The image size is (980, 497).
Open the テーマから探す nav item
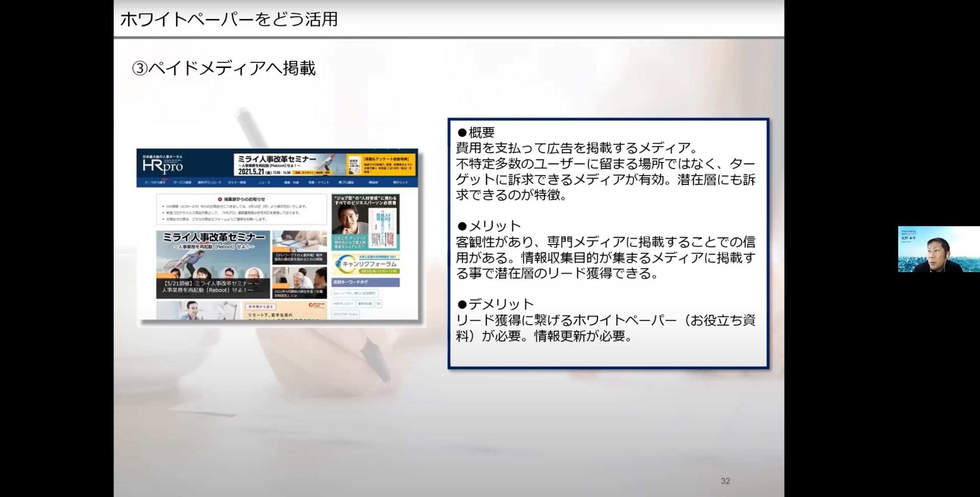click(155, 183)
